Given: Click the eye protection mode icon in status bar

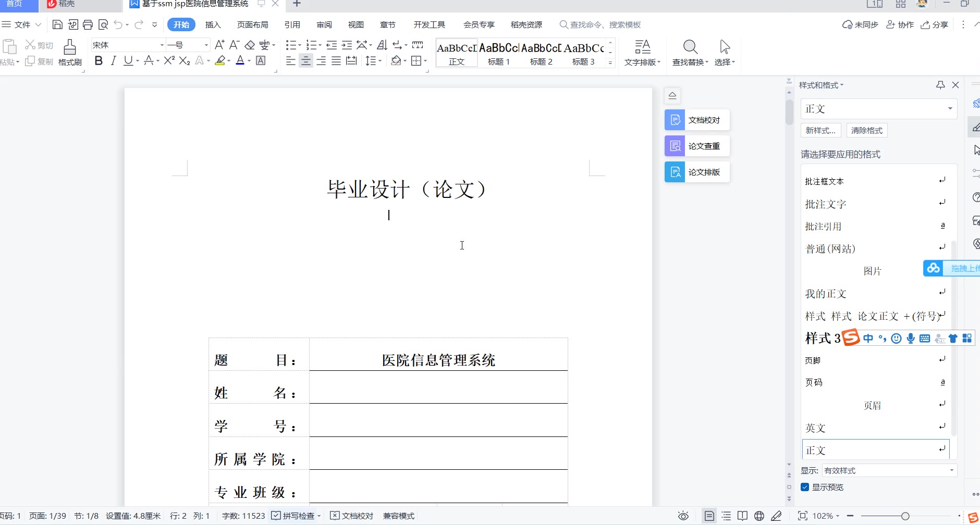Looking at the screenshot, I should click(683, 516).
